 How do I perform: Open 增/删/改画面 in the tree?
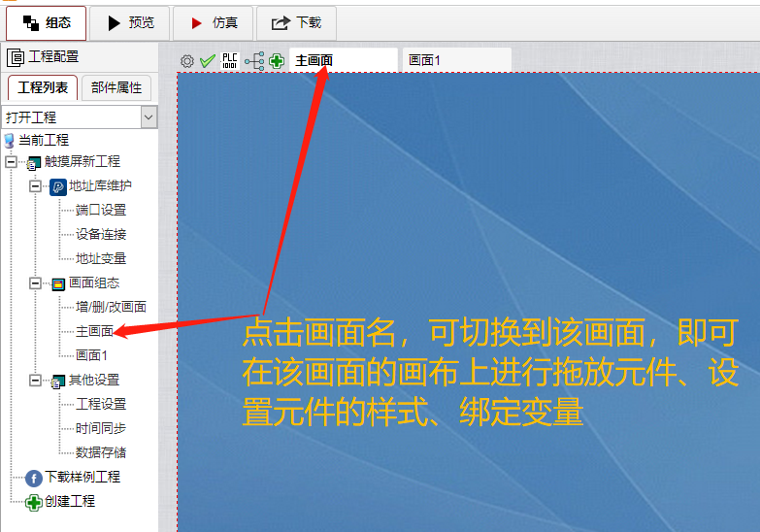click(x=111, y=307)
